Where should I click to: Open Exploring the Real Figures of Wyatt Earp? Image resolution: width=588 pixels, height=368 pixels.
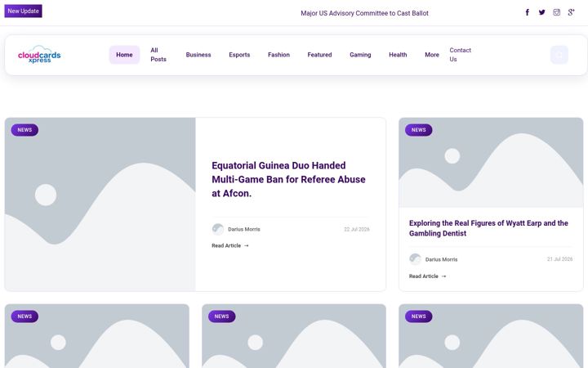pos(488,228)
